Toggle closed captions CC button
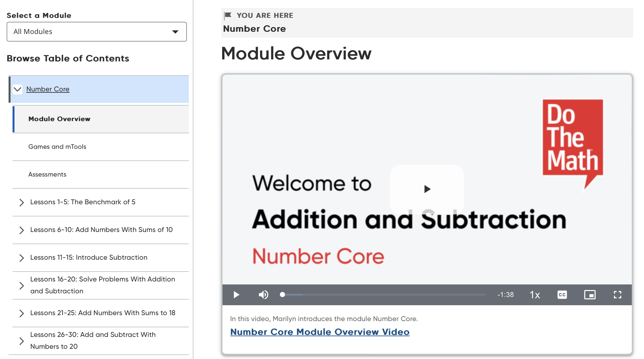644x359 pixels. pyautogui.click(x=562, y=295)
